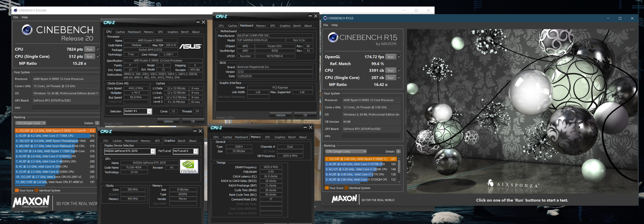
Task: Open Help menu in Cinebench R20
Action: coord(25,17)
